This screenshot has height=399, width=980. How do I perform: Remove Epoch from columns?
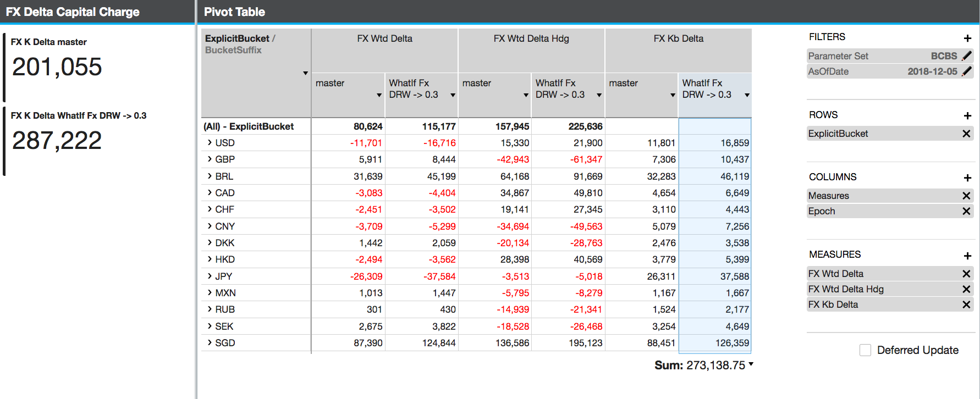[x=966, y=211]
